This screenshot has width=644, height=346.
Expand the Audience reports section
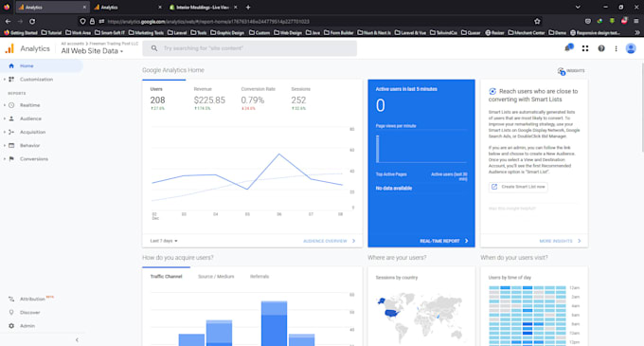[x=5, y=118]
